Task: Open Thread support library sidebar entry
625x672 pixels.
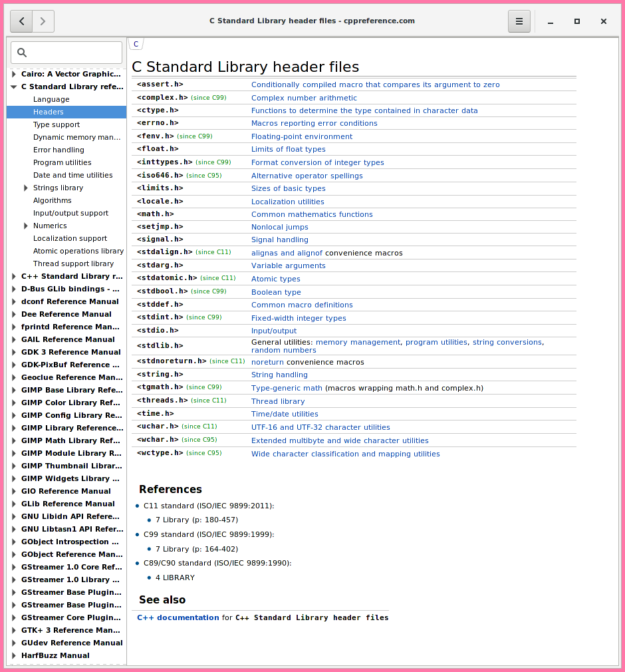Action: point(73,263)
